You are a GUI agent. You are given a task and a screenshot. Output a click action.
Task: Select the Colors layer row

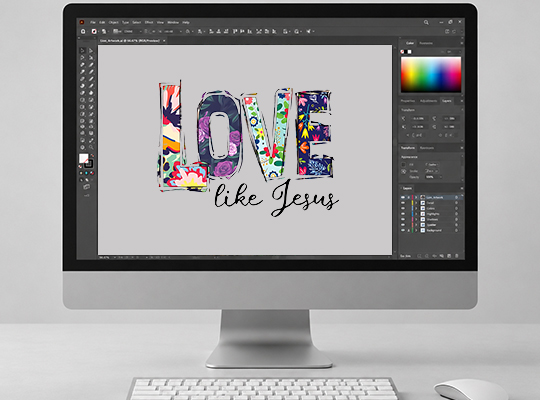pyautogui.click(x=430, y=208)
